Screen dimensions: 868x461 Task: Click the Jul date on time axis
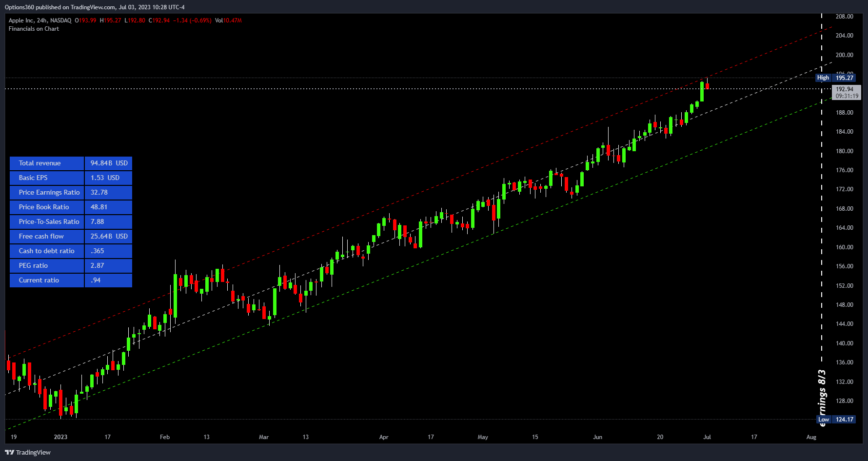707,437
